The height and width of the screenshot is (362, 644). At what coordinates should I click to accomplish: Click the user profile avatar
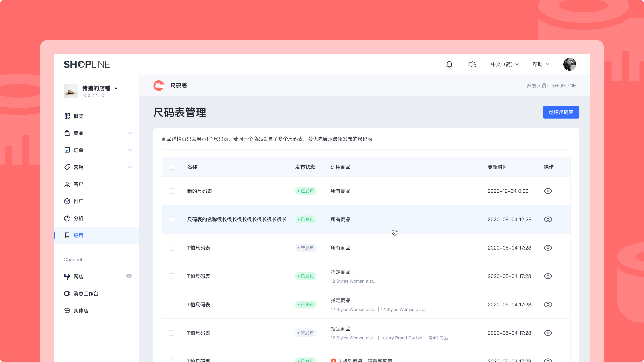tap(570, 65)
